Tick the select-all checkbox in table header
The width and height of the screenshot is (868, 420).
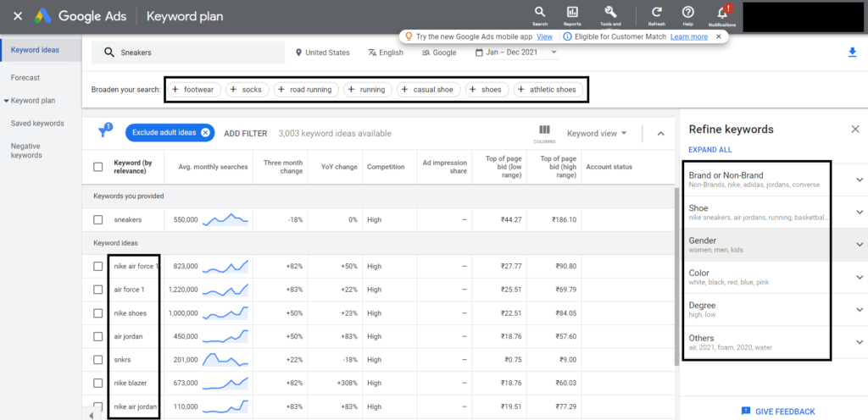pos(98,167)
